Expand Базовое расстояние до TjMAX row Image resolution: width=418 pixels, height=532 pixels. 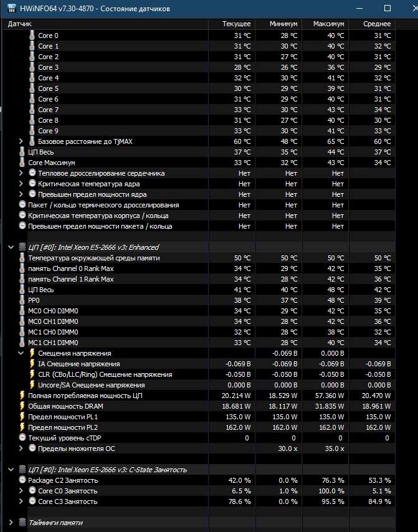[21, 141]
